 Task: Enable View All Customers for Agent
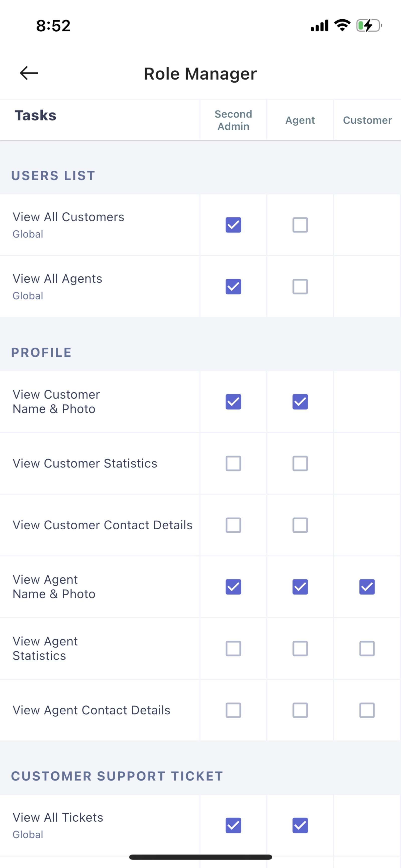tap(300, 225)
